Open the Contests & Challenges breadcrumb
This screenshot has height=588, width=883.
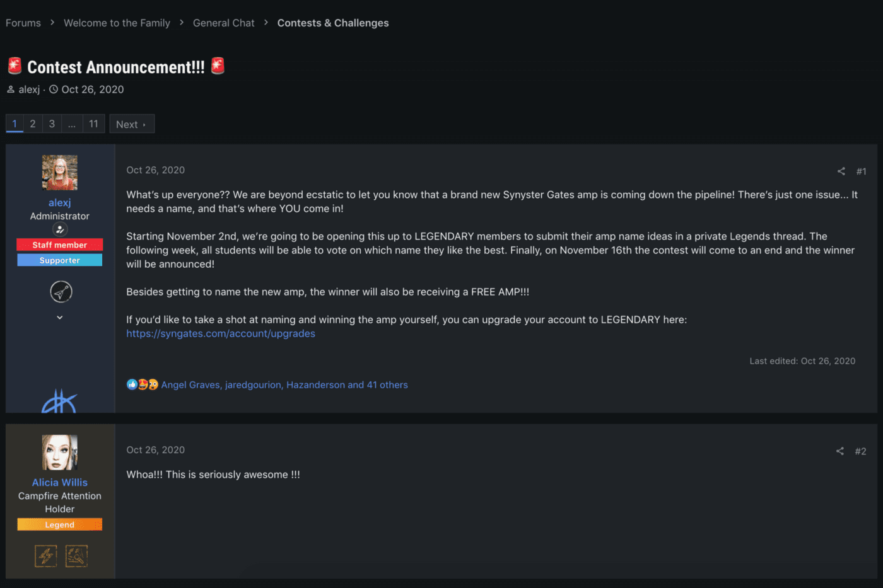pyautogui.click(x=333, y=23)
